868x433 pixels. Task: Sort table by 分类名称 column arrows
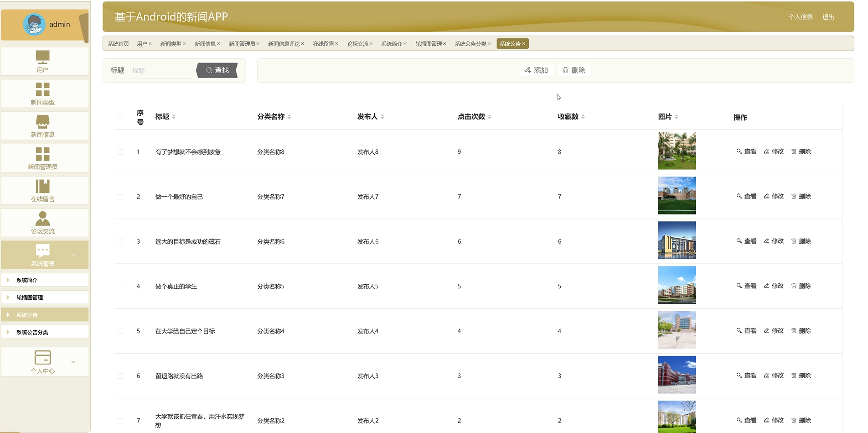pyautogui.click(x=289, y=117)
